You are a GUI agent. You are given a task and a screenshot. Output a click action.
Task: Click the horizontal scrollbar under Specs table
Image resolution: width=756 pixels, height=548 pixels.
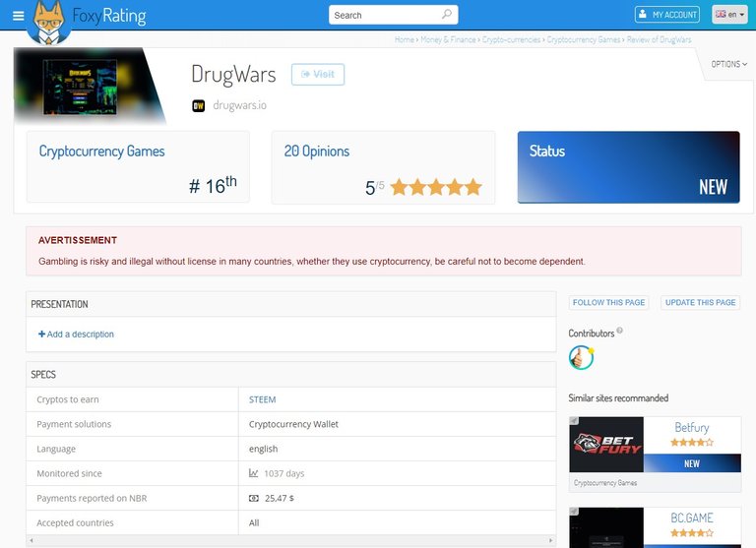coord(291,540)
